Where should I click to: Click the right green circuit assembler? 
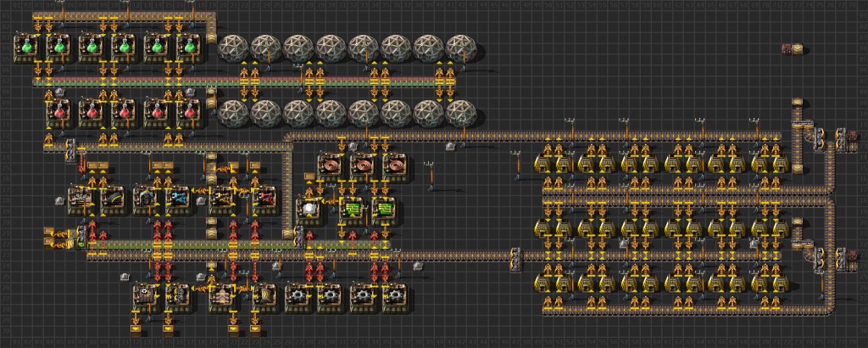click(x=385, y=211)
